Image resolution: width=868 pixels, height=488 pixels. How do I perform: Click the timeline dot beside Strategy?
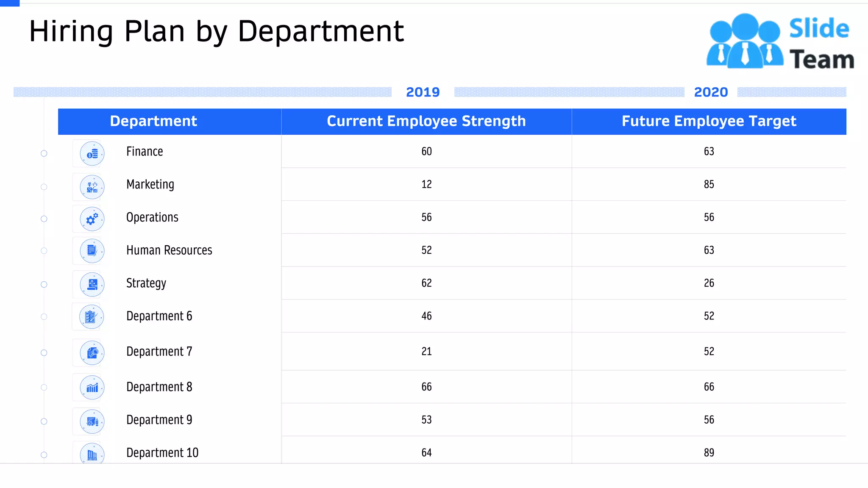point(44,284)
